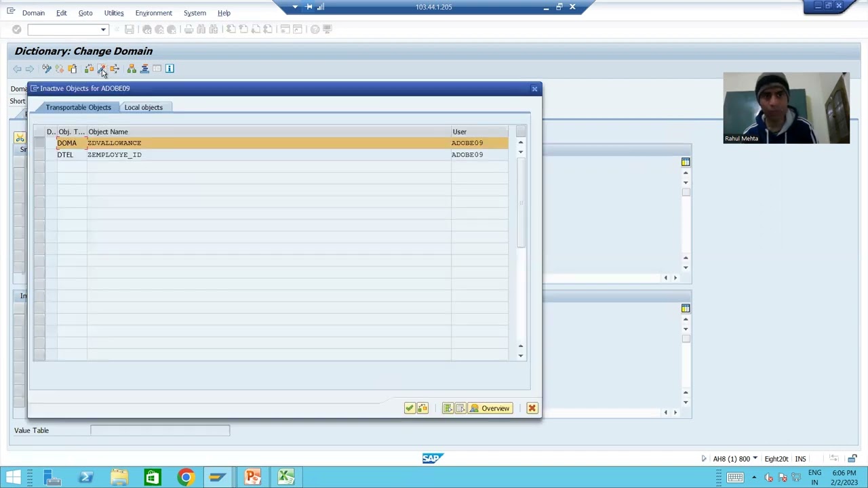Image resolution: width=868 pixels, height=488 pixels.
Task: Click the Where-Used List icon
Action: 115,68
